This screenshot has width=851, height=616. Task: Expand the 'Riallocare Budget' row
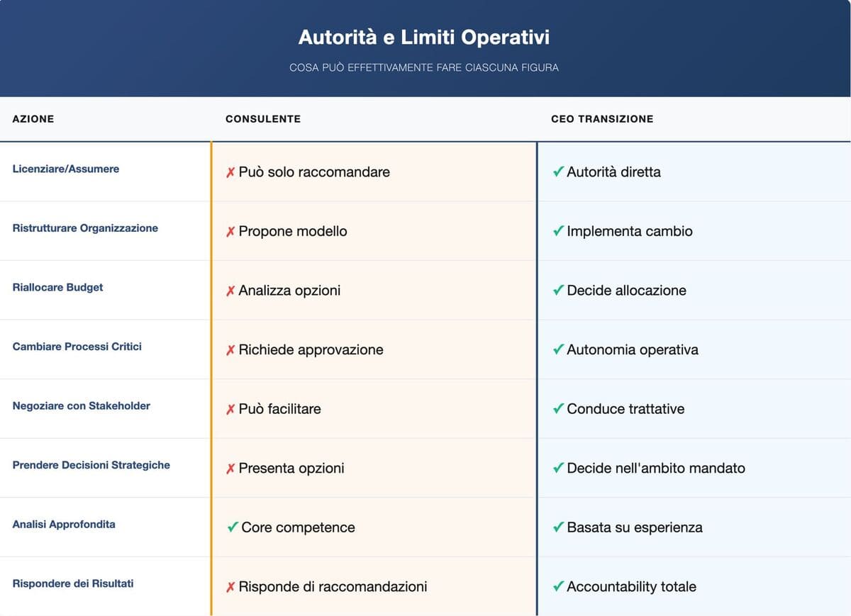(57, 287)
